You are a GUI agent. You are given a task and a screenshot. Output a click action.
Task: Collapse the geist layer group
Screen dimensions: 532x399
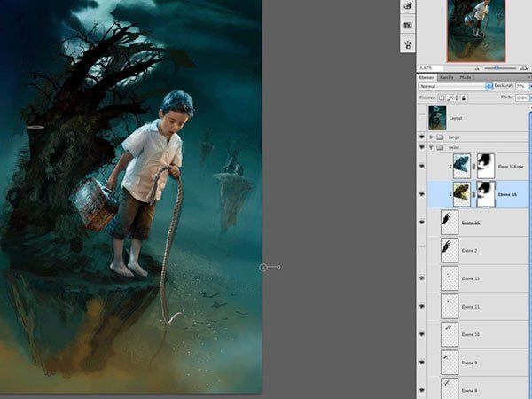click(x=431, y=147)
